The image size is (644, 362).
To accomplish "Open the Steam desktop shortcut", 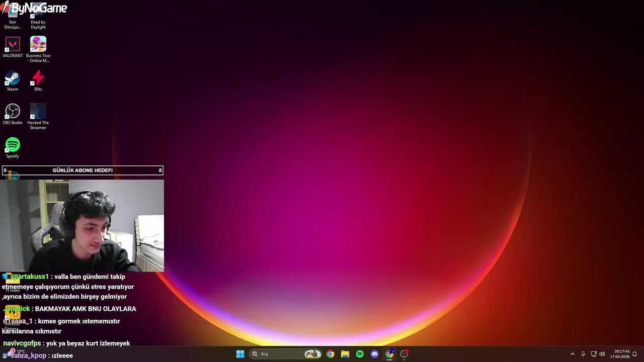I will coord(13,81).
